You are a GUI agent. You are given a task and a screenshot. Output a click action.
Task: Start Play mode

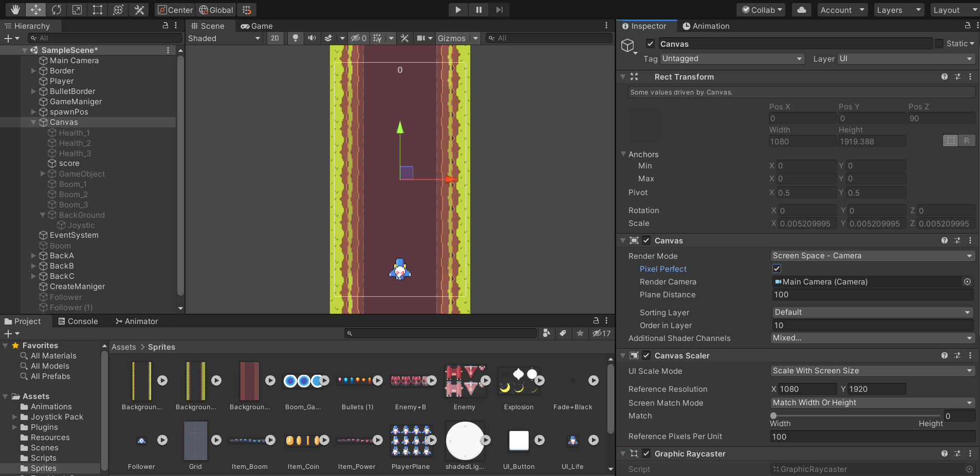[x=458, y=10]
